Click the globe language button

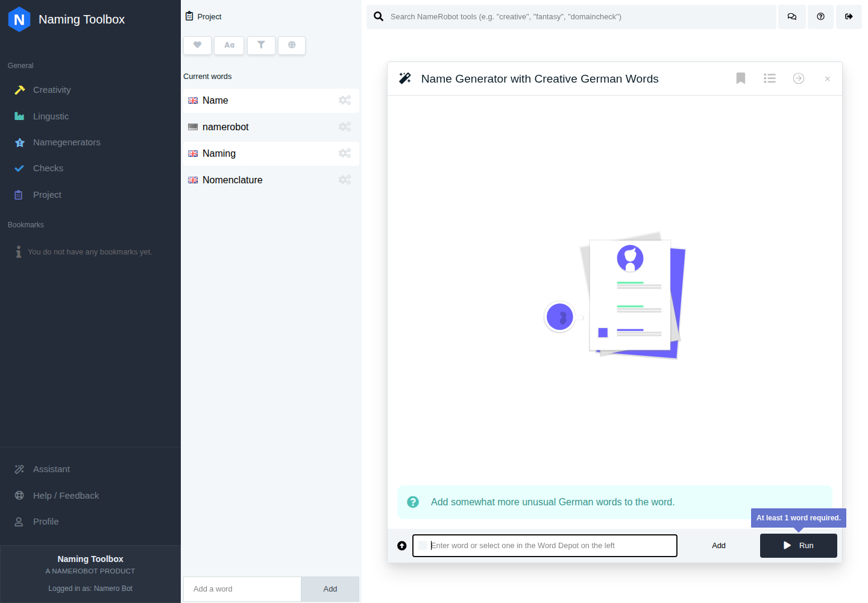click(292, 45)
